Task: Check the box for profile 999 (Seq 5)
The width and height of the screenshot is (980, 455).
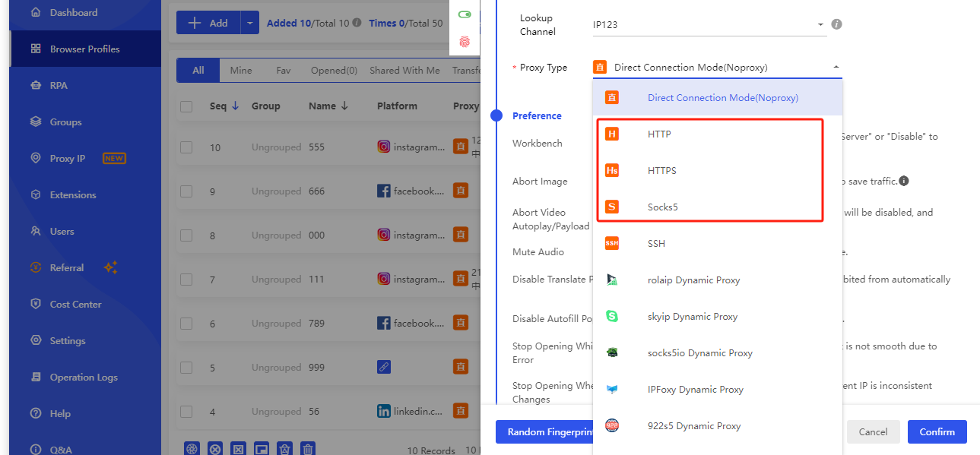Action: coord(186,368)
